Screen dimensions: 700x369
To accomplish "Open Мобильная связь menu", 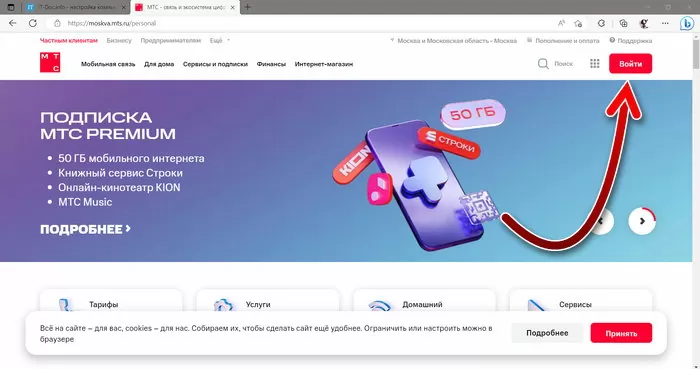I will tap(108, 64).
